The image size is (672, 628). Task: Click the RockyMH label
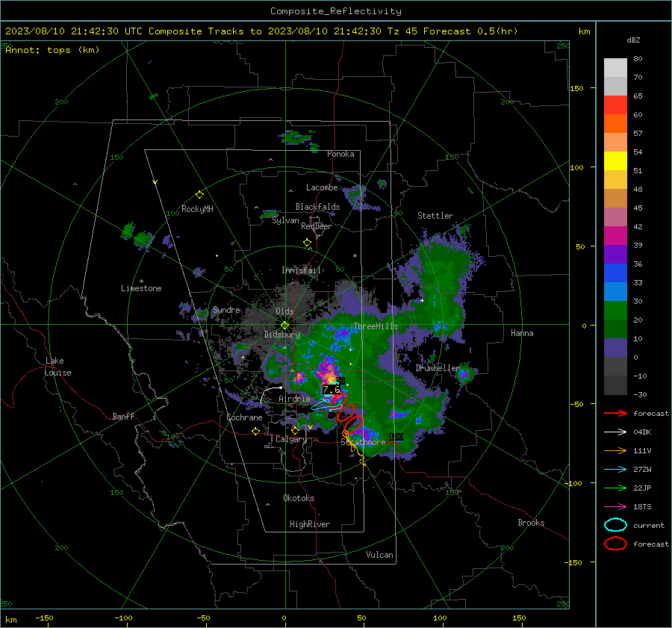coord(197,209)
